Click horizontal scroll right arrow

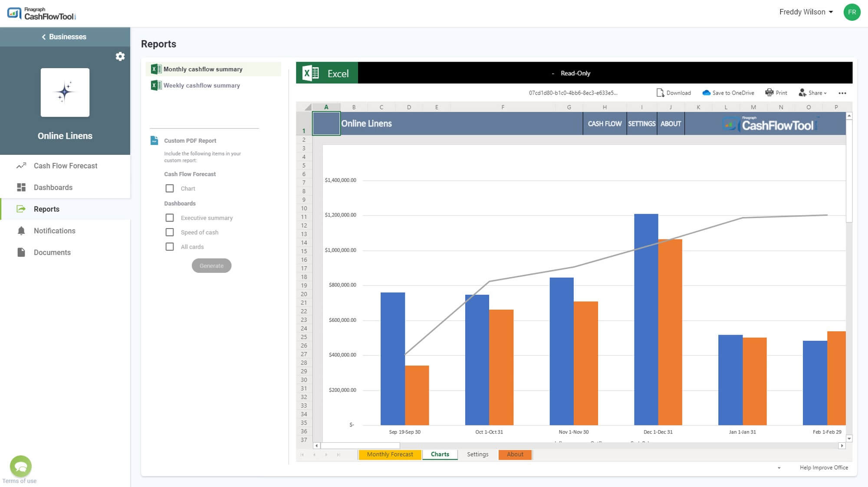842,446
